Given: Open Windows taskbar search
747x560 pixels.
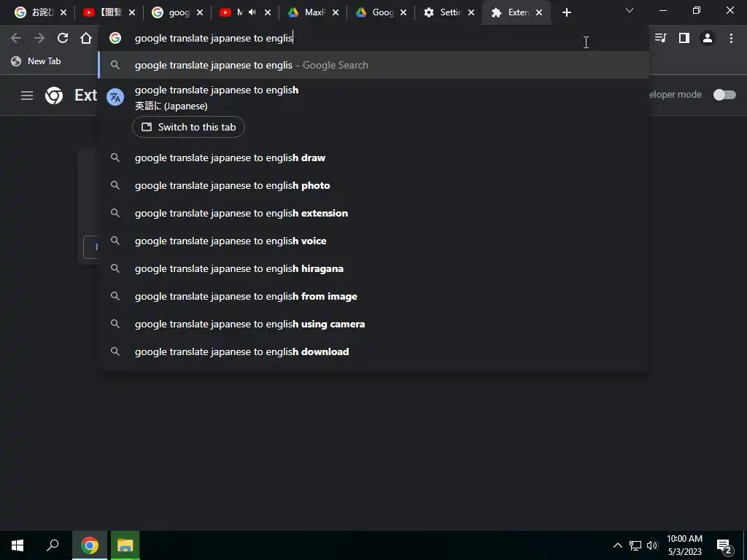Looking at the screenshot, I should click(53, 545).
